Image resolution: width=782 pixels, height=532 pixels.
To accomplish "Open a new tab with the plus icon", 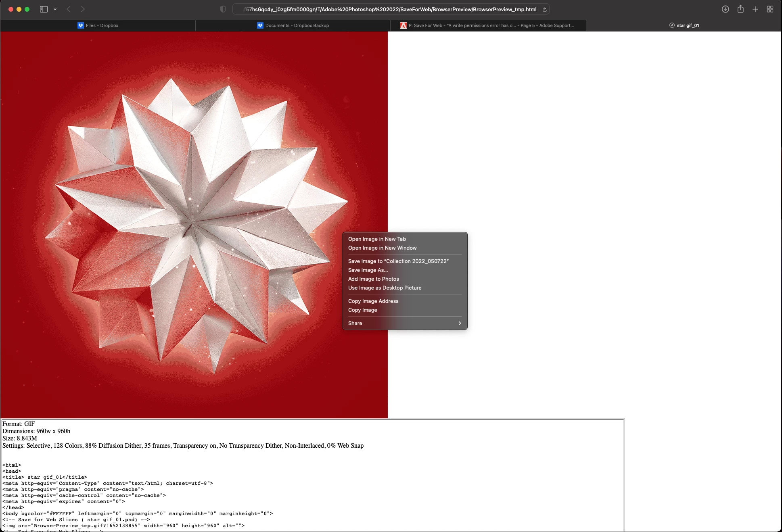I will click(x=755, y=9).
